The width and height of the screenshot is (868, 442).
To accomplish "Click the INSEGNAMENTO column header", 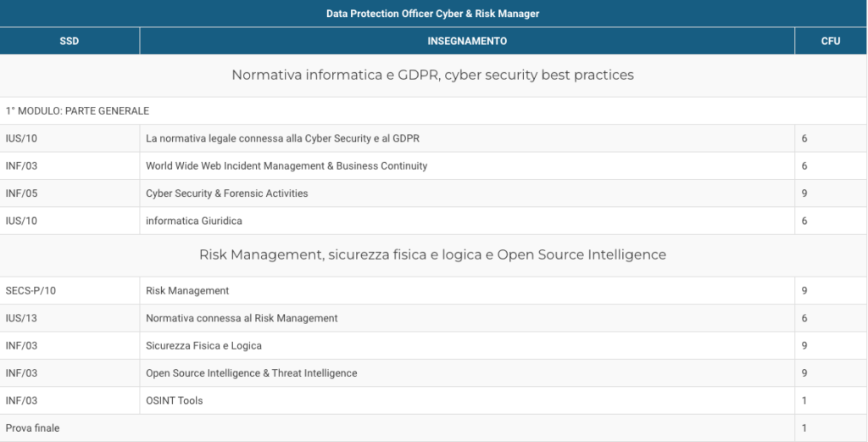I will pyautogui.click(x=467, y=41).
